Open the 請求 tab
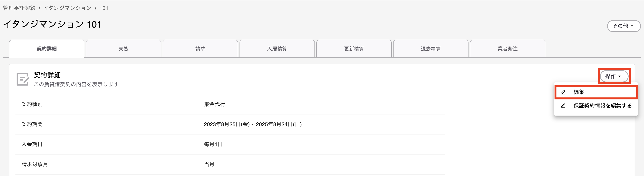Screen dimensions: 644x176 tap(200, 49)
